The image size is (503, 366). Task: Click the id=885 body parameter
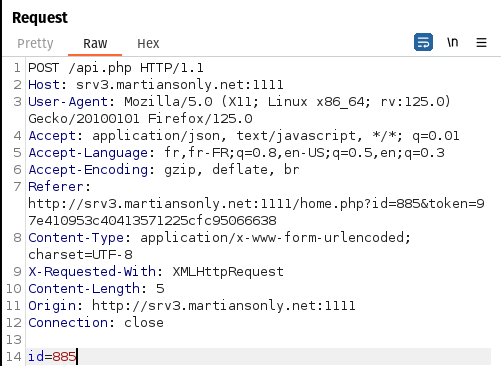(52, 357)
